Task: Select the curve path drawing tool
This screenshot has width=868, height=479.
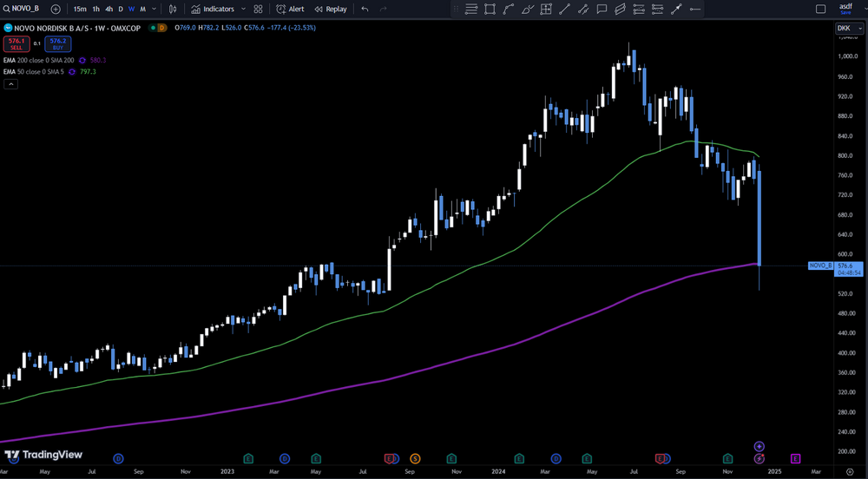Action: point(508,9)
